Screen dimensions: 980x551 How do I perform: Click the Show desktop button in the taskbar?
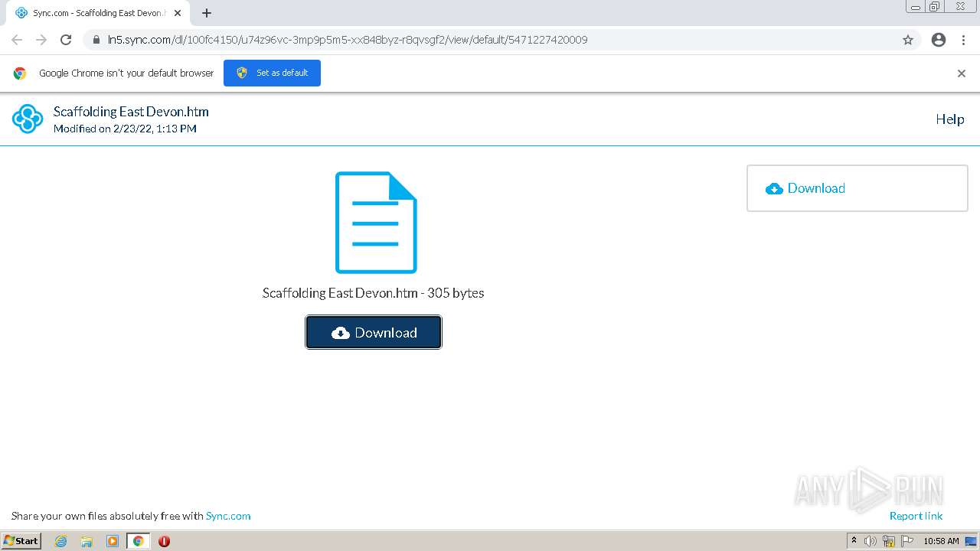click(972, 541)
